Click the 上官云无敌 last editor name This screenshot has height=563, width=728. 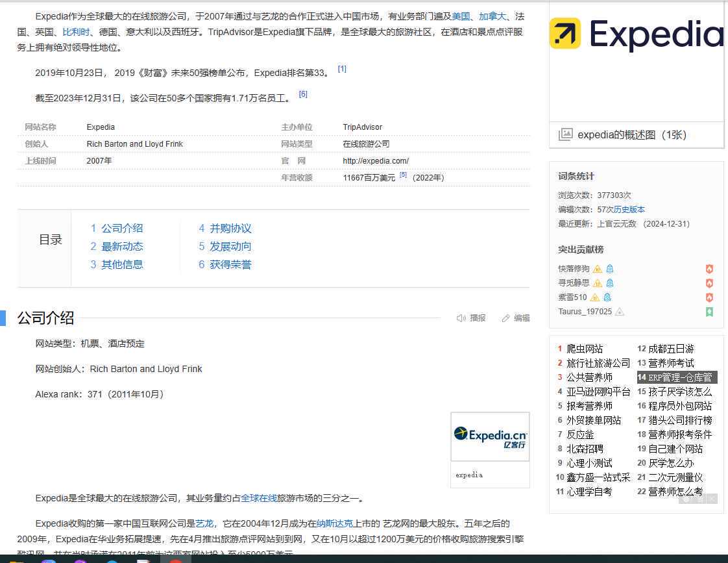coord(616,224)
